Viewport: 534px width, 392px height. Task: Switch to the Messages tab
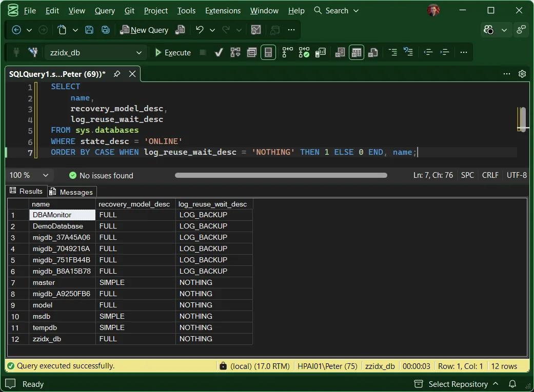[71, 192]
